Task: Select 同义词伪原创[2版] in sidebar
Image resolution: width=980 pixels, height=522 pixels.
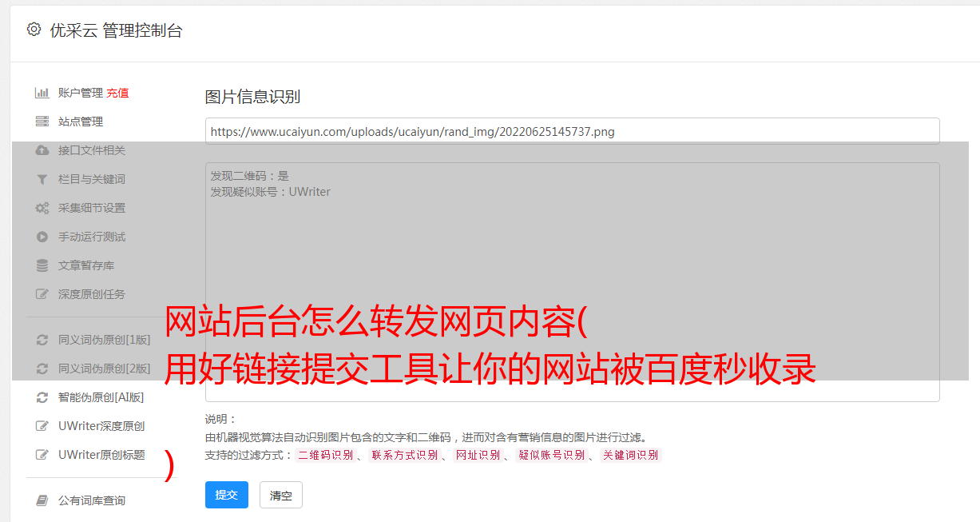Action: [x=104, y=369]
